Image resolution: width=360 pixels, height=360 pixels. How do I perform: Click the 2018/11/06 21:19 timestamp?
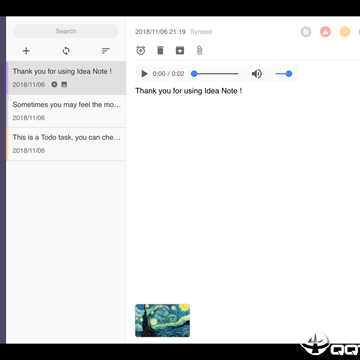coord(160,32)
